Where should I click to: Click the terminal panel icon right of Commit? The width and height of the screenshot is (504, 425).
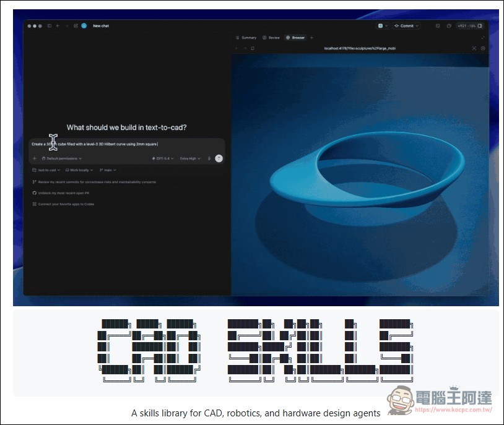438,26
